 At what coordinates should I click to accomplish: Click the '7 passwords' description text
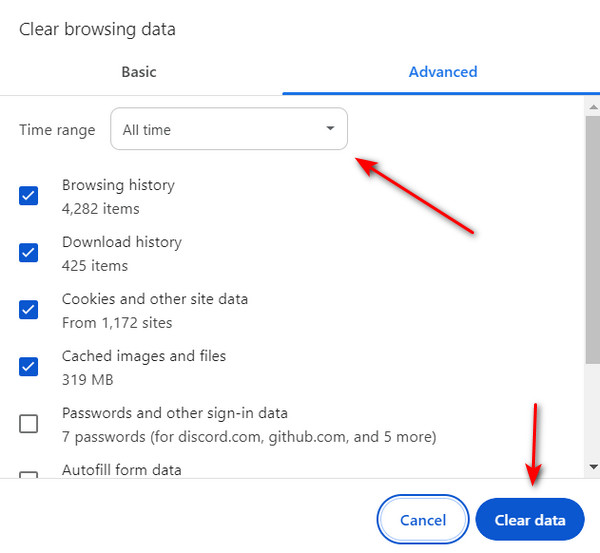point(249,437)
